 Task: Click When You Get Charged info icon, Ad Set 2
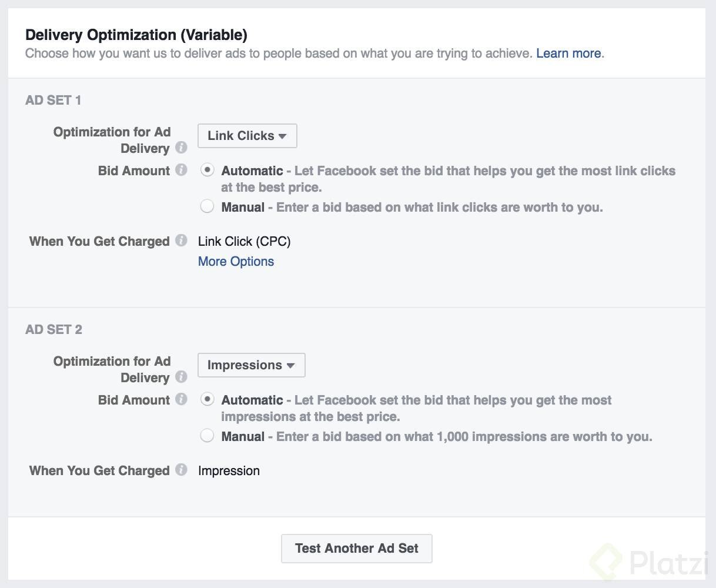(x=182, y=470)
